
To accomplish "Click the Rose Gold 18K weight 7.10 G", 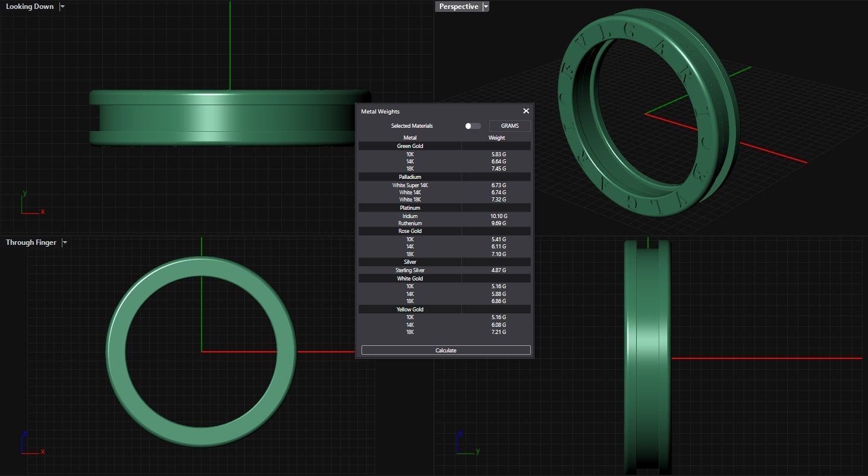I will [x=498, y=254].
